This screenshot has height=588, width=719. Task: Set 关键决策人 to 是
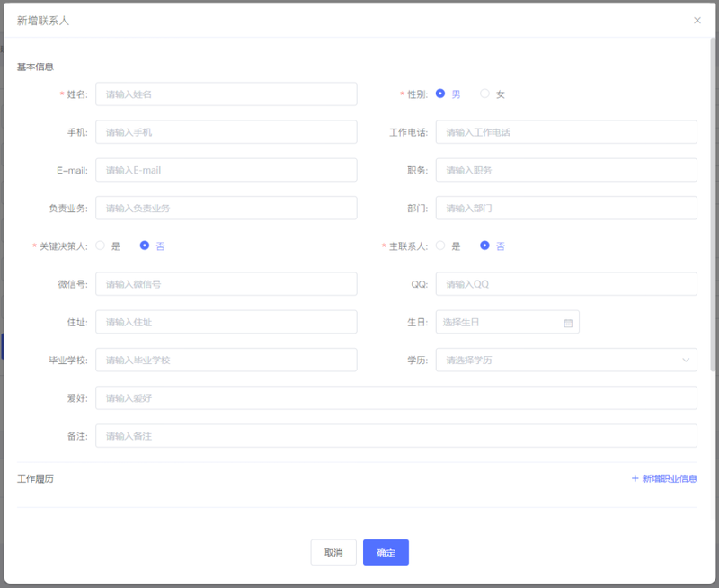click(x=100, y=245)
